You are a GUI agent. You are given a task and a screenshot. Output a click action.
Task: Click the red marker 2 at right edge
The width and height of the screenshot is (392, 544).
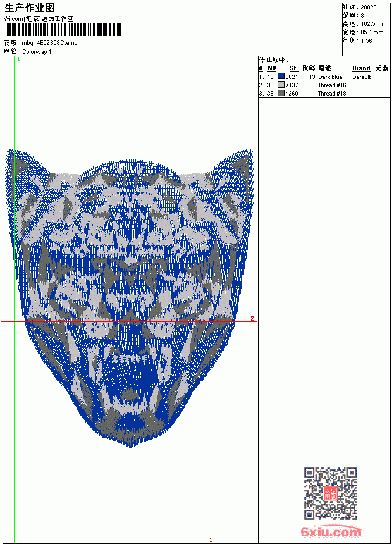click(x=252, y=318)
